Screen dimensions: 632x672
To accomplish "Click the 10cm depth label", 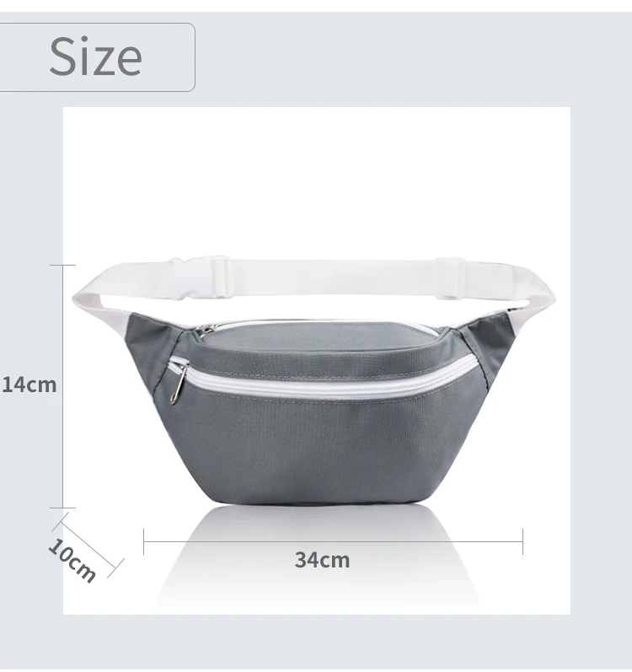I will (x=72, y=560).
